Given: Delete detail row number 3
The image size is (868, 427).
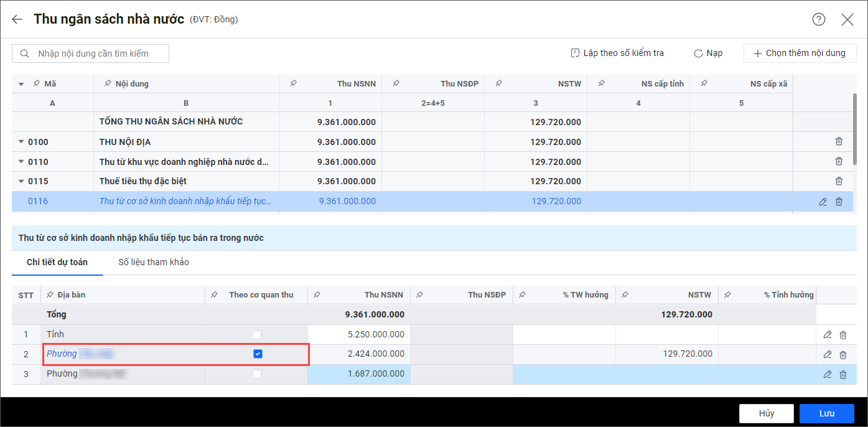Looking at the screenshot, I should click(x=843, y=375).
